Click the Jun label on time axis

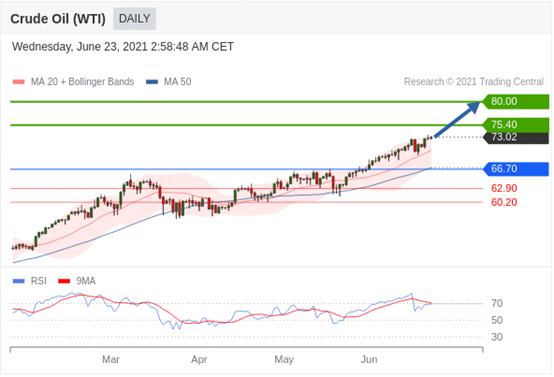(369, 360)
